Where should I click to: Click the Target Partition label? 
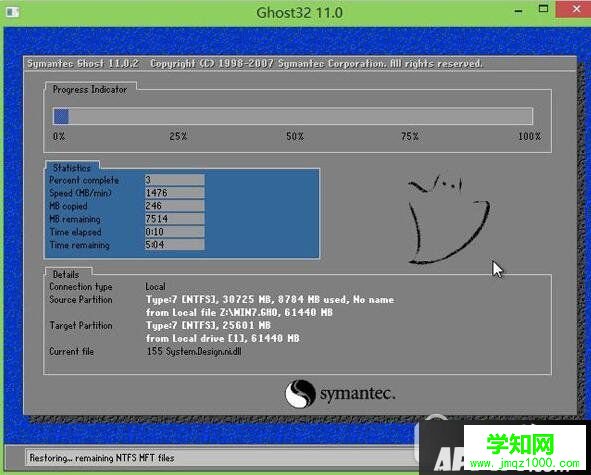[81, 325]
